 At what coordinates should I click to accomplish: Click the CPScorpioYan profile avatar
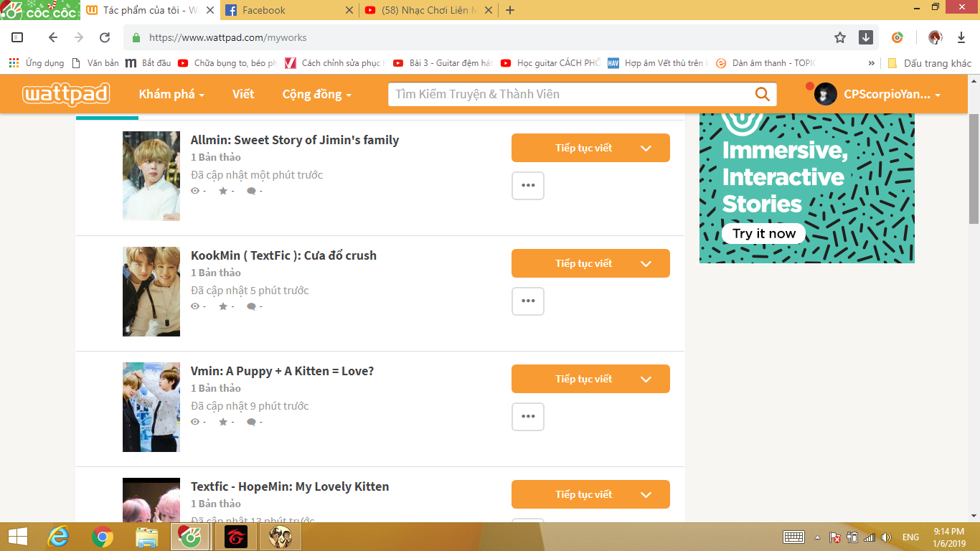tap(826, 94)
